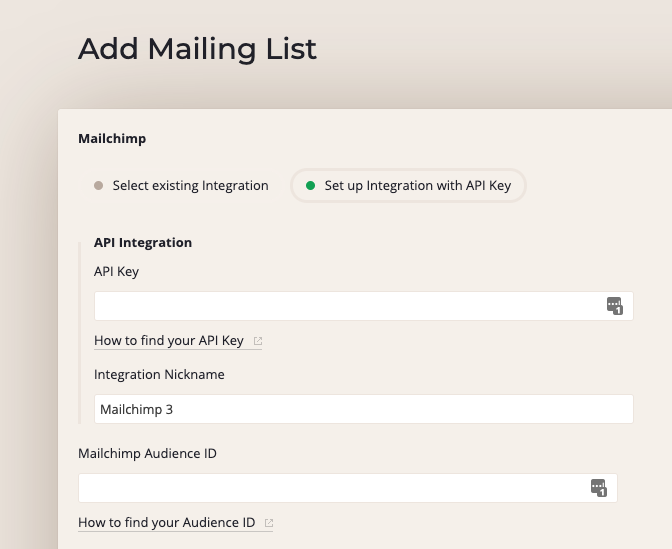Click the Mailchimp Audience ID label
Image resolution: width=672 pixels, height=549 pixels.
147,454
